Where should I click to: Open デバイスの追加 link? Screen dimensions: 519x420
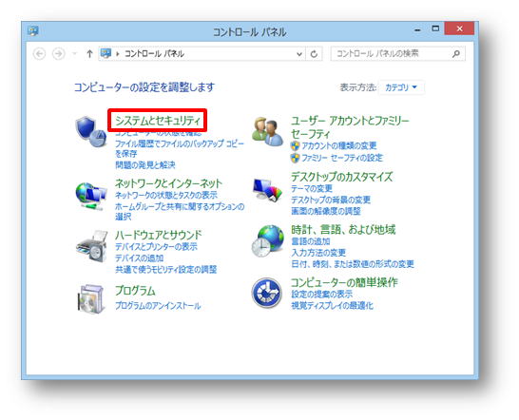tap(139, 258)
